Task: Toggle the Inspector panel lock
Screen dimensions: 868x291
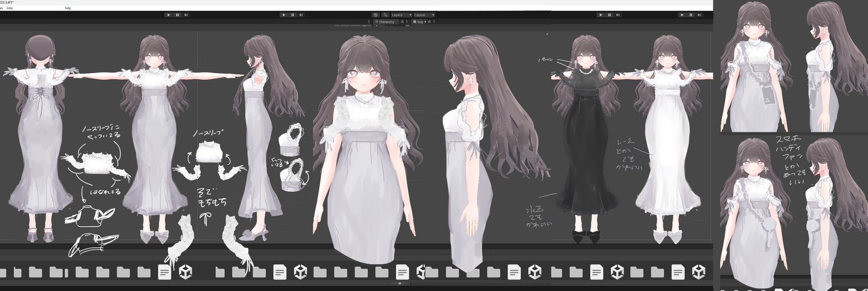Action: [x=429, y=22]
